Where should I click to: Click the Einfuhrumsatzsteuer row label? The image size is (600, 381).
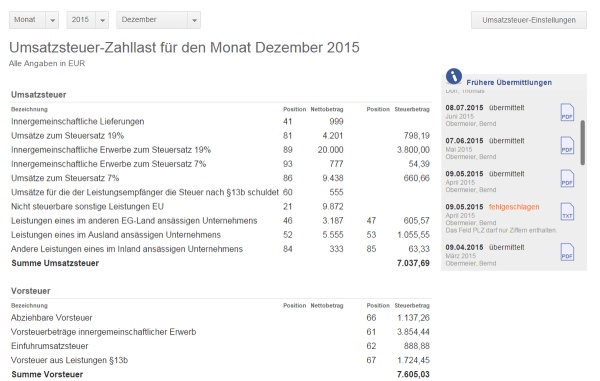pyautogui.click(x=50, y=346)
